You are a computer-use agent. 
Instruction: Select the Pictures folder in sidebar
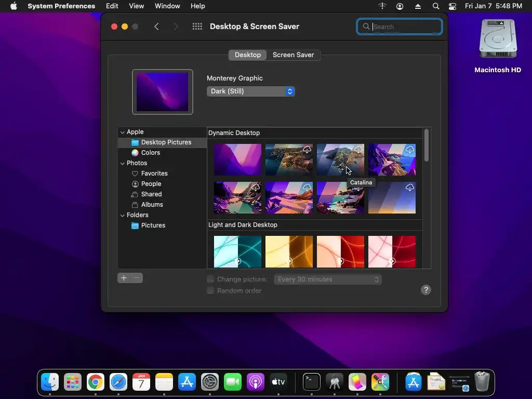(x=162, y=225)
